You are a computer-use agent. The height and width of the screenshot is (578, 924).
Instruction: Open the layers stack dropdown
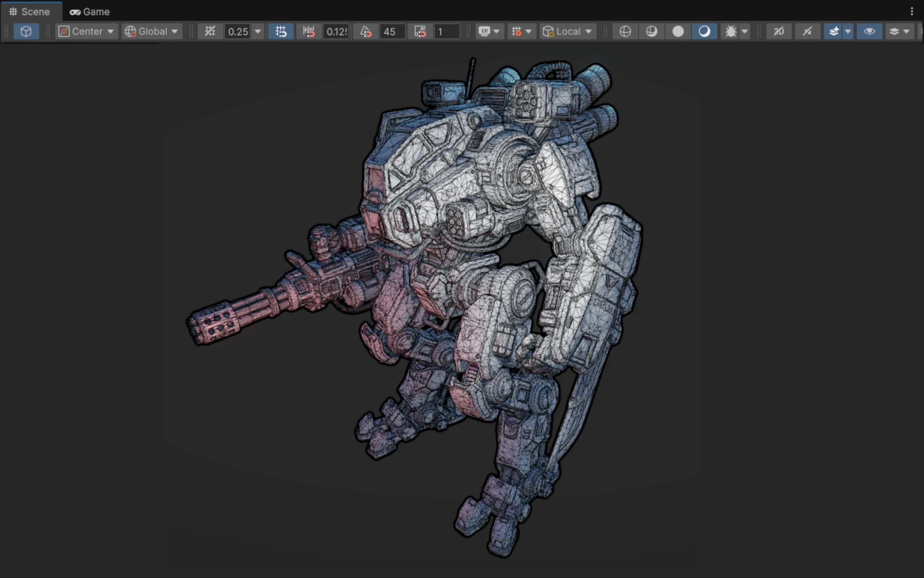tap(899, 31)
